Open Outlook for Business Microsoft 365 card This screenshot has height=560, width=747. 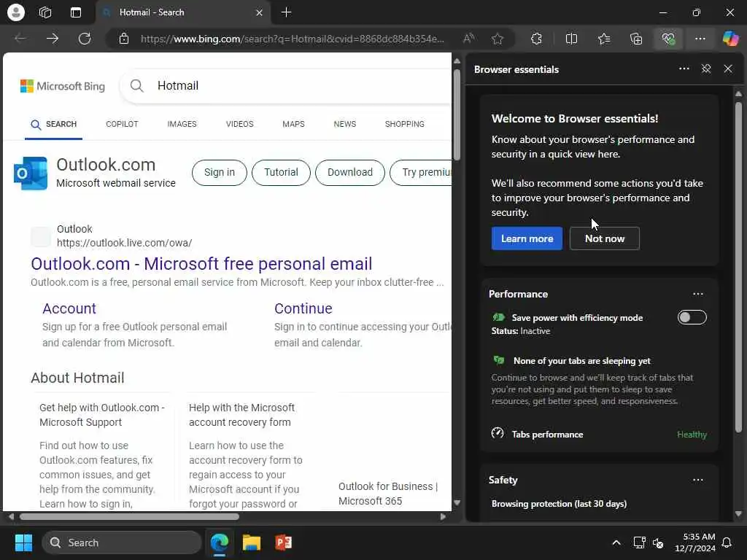coord(388,494)
